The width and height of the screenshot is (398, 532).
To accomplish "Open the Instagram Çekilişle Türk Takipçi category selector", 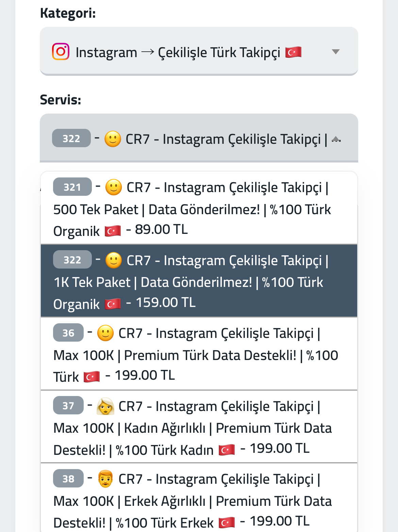I will [199, 51].
